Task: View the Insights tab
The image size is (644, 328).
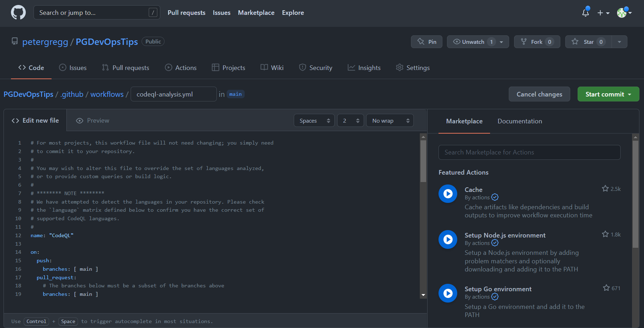Action: pos(364,68)
